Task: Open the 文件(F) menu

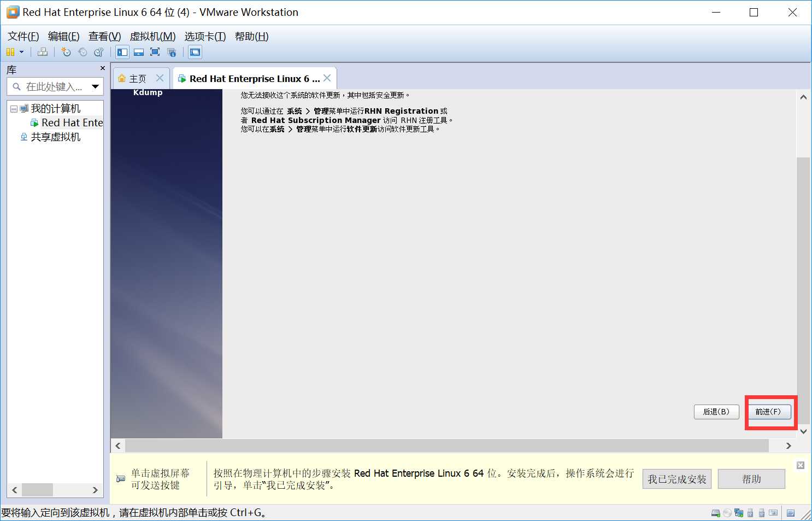Action: (x=23, y=36)
